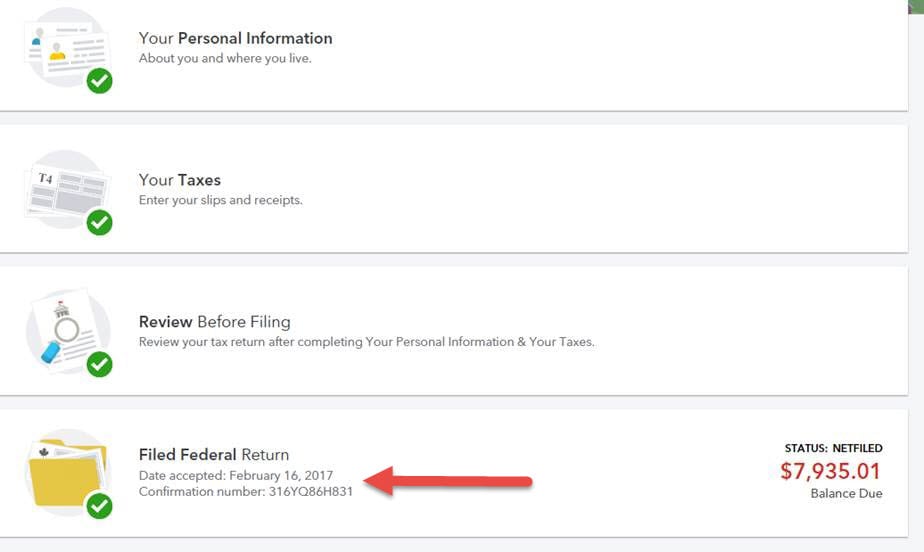
Task: Open the Review Before Filing heading
Action: [x=214, y=322]
